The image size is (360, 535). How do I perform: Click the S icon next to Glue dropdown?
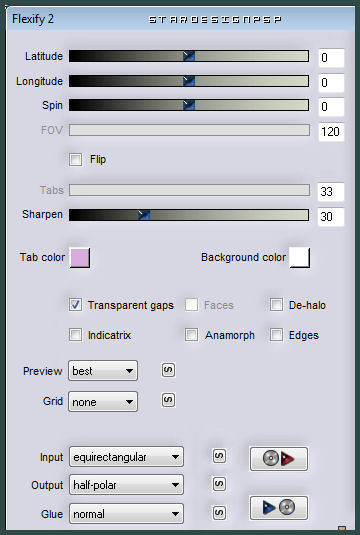[x=219, y=512]
